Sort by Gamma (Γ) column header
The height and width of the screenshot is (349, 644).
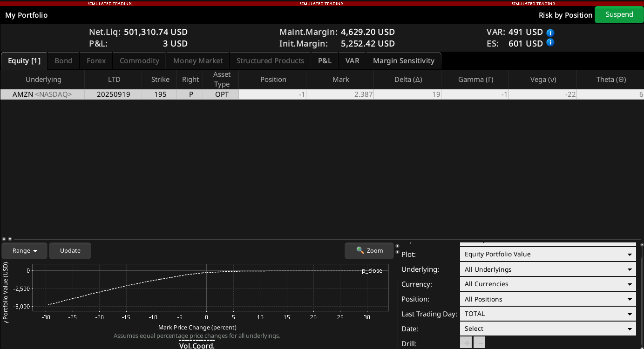[475, 80]
